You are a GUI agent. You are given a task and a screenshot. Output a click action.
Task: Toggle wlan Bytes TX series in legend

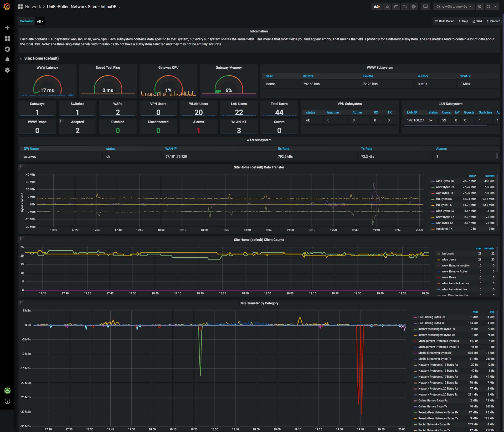445,181
